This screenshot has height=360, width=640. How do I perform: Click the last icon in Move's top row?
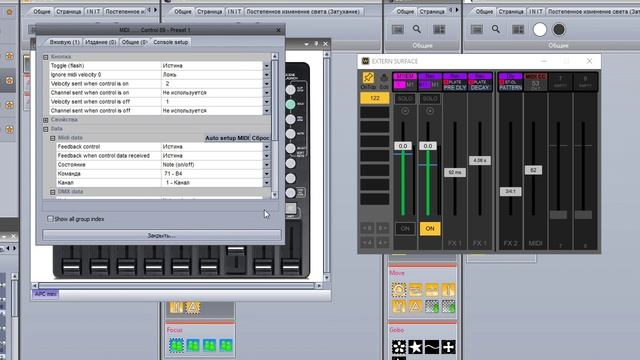[x=448, y=290]
